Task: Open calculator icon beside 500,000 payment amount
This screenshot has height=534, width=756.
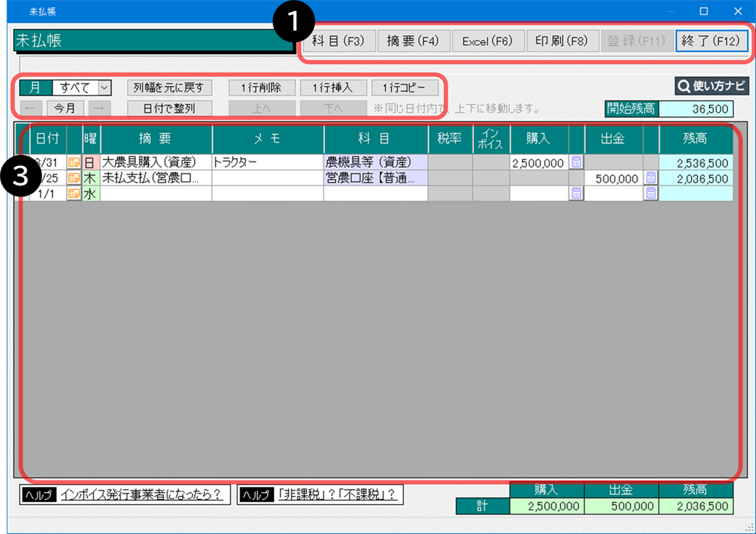Action: click(651, 178)
